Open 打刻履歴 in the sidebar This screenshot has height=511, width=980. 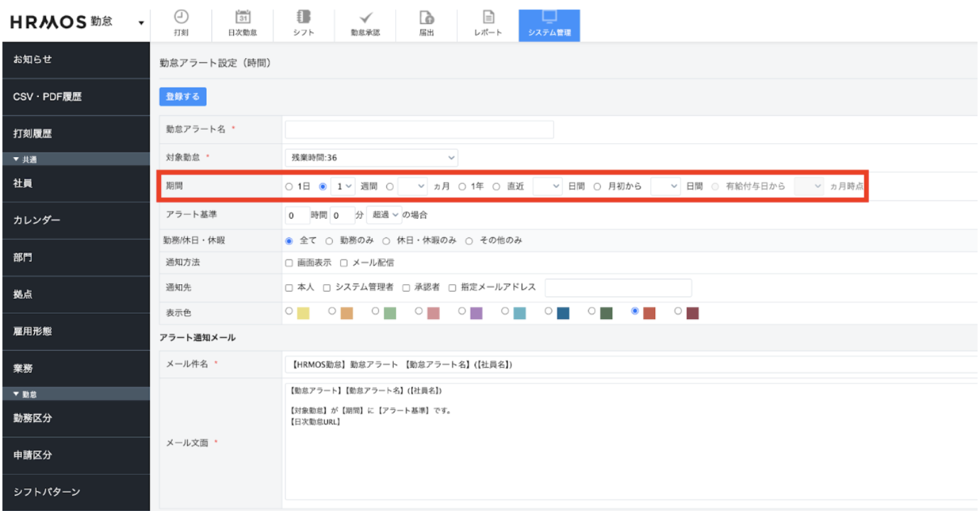76,134
